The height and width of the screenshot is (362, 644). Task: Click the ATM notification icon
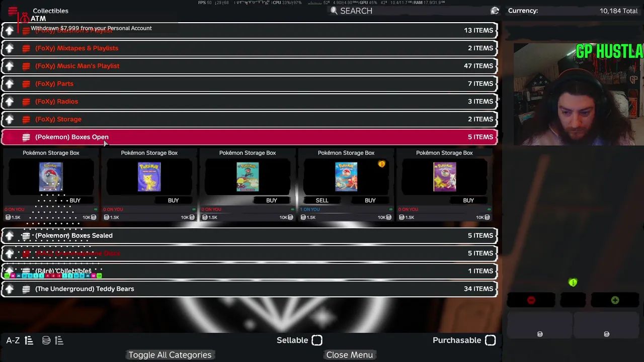click(x=24, y=19)
